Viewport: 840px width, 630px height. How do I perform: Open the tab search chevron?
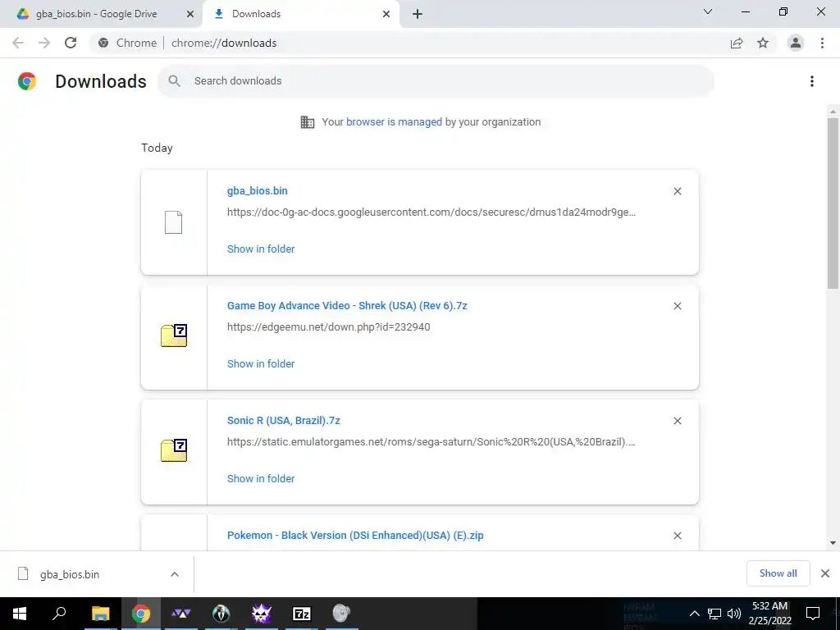[708, 11]
